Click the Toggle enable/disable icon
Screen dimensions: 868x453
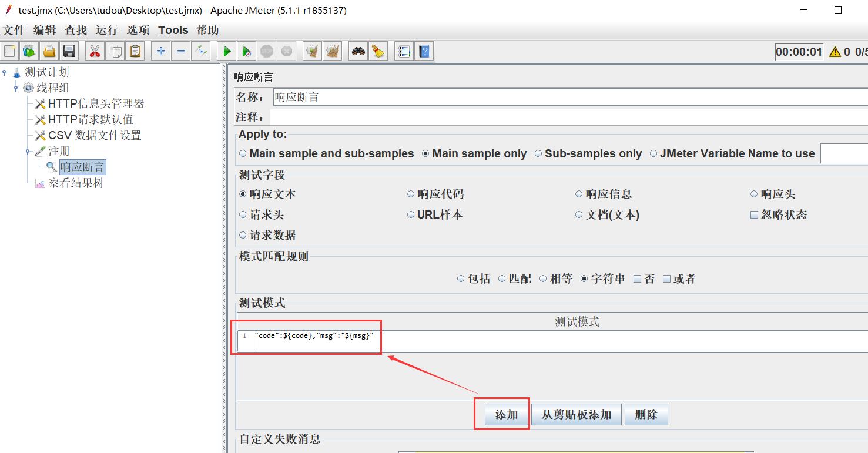201,51
